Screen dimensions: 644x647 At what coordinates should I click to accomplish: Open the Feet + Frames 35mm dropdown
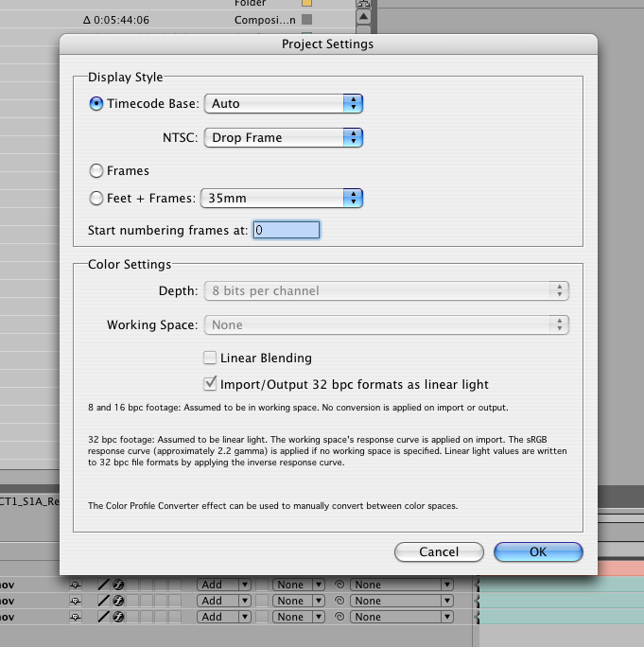(x=282, y=198)
